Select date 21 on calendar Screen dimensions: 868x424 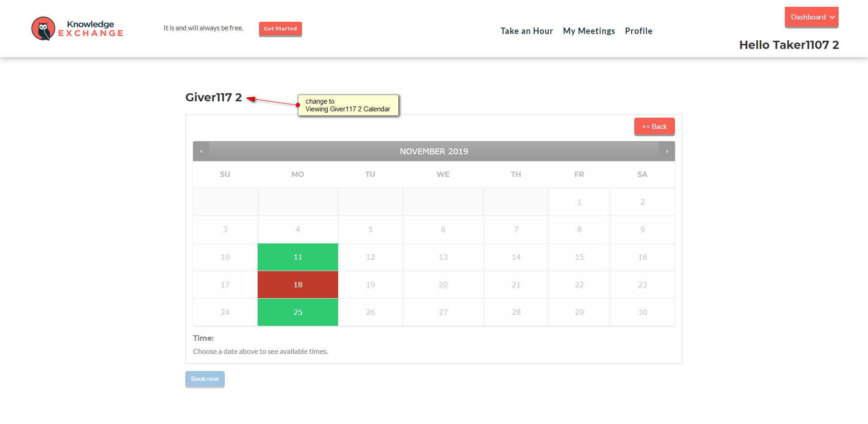[516, 285]
